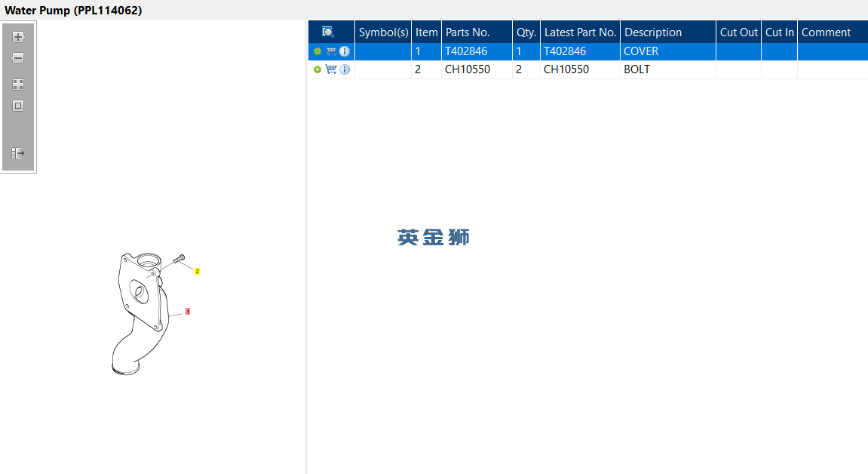
Task: Sort by Parts No. column header
Action: click(477, 32)
